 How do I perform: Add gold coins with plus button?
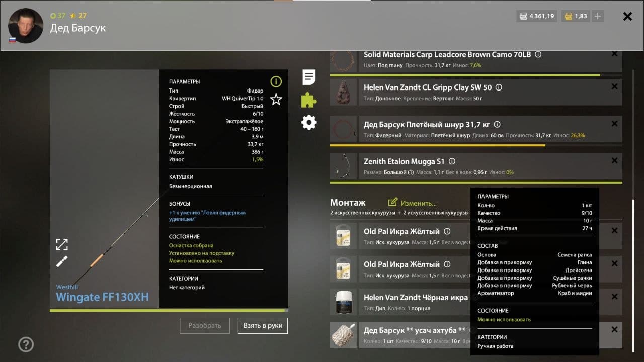tap(598, 16)
